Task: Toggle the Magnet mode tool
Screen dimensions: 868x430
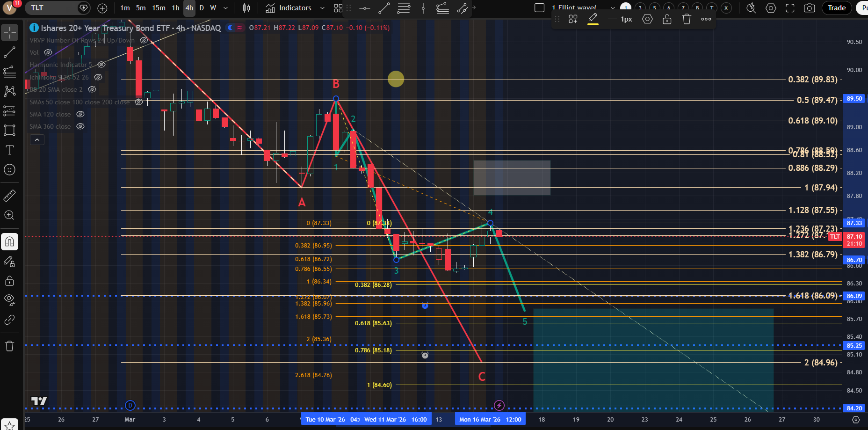Action: 9,242
